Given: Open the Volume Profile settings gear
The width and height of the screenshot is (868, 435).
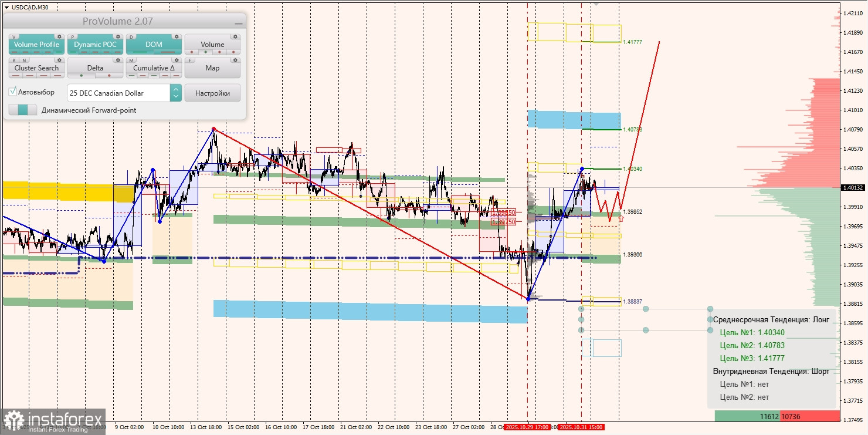Looking at the screenshot, I should (x=59, y=36).
